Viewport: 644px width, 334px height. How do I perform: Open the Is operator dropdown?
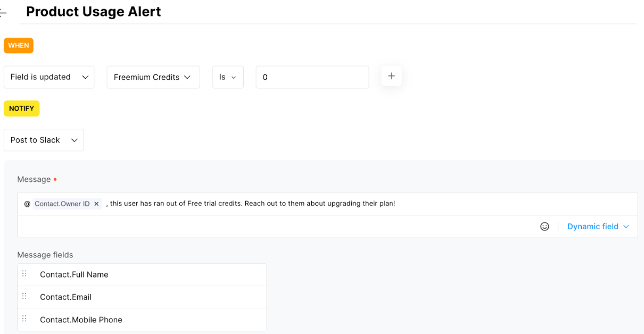tap(228, 77)
